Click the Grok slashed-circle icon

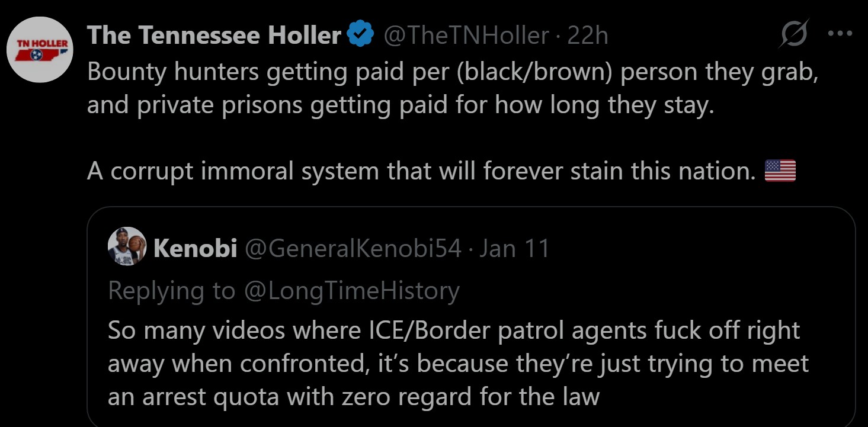794,36
